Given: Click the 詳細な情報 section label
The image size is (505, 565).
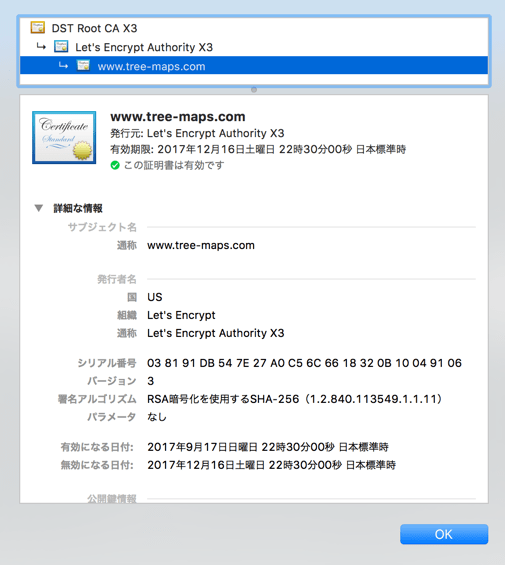Looking at the screenshot, I should 78,208.
